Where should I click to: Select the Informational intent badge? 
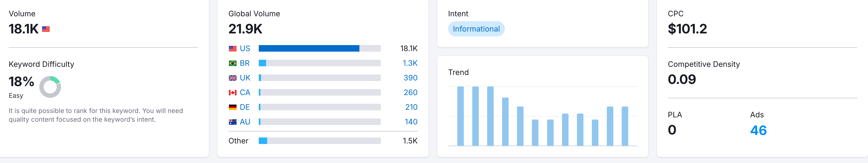476,29
